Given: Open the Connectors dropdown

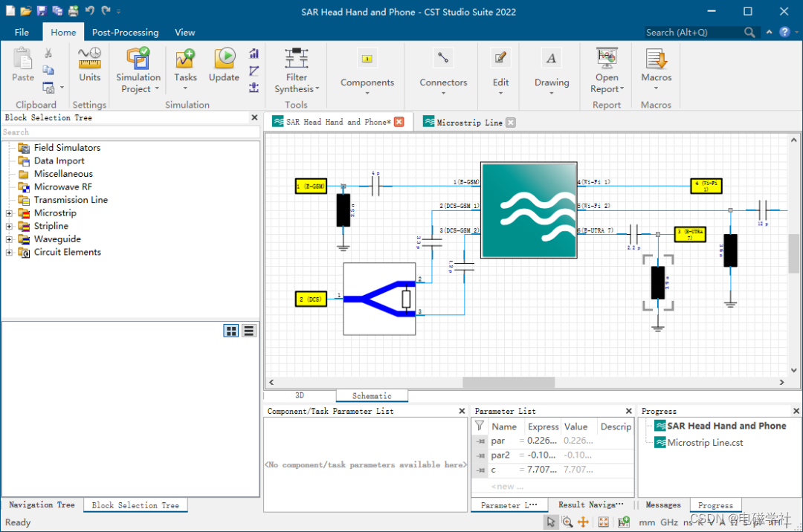Looking at the screenshot, I should (x=443, y=71).
